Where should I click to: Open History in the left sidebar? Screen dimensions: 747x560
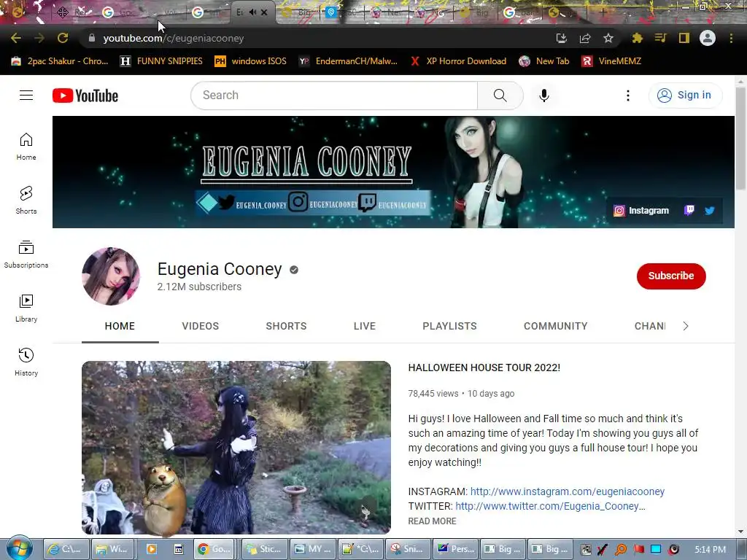26,362
